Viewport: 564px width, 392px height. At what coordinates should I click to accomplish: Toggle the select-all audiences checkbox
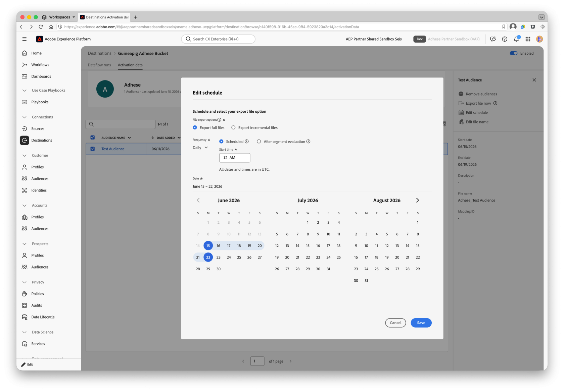click(93, 137)
